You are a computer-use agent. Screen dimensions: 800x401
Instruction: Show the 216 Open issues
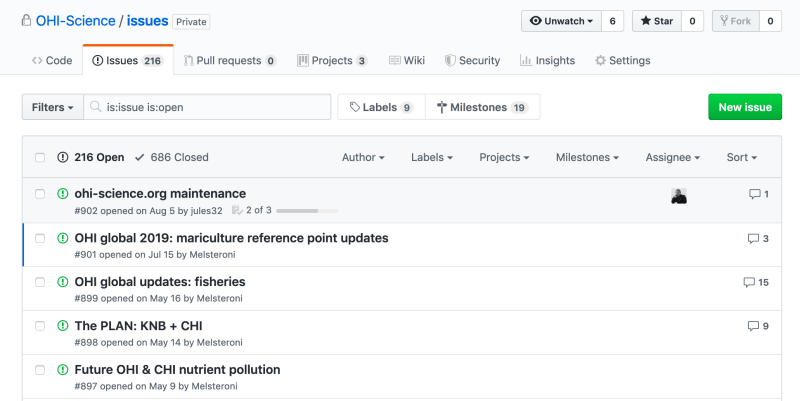tap(91, 157)
